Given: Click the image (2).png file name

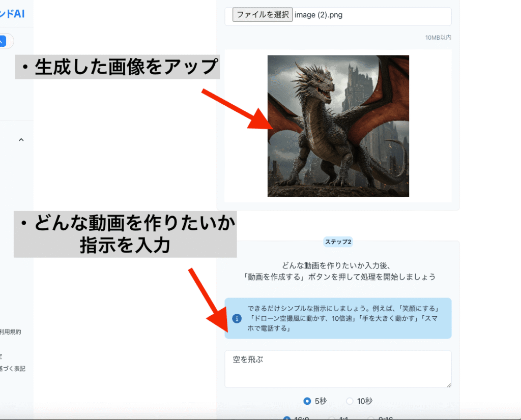Looking at the screenshot, I should pyautogui.click(x=319, y=15).
